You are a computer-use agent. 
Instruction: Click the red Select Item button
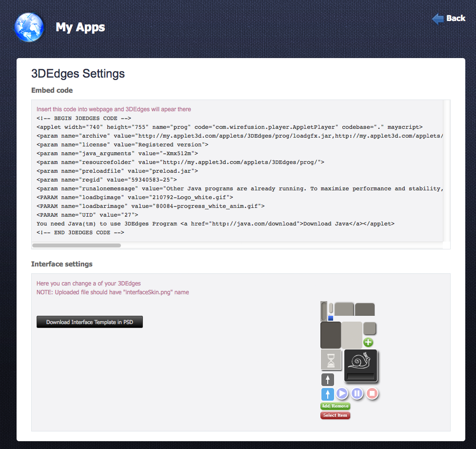[x=335, y=415]
